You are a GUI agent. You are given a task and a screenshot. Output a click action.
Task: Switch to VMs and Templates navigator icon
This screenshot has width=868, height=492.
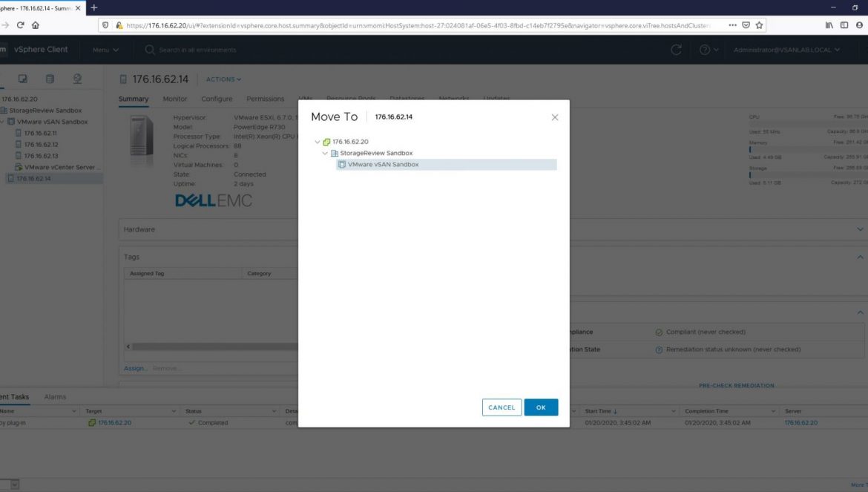(x=23, y=79)
